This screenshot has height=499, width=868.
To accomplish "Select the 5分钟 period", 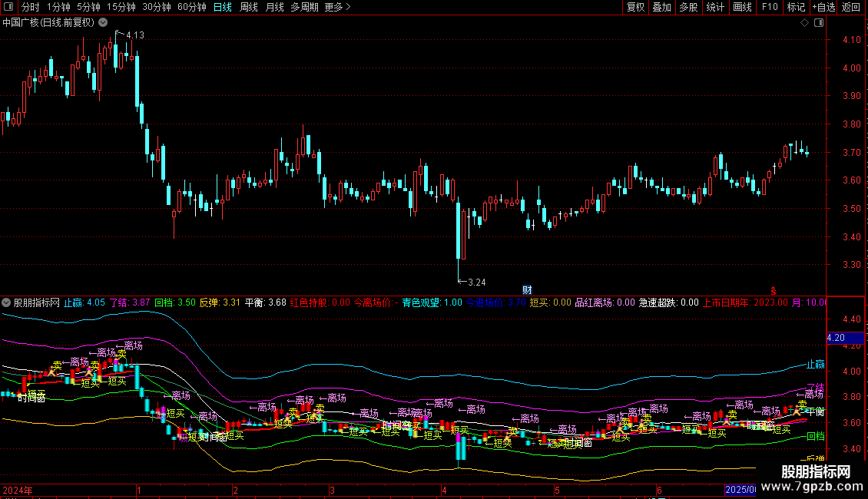I will click(x=88, y=7).
